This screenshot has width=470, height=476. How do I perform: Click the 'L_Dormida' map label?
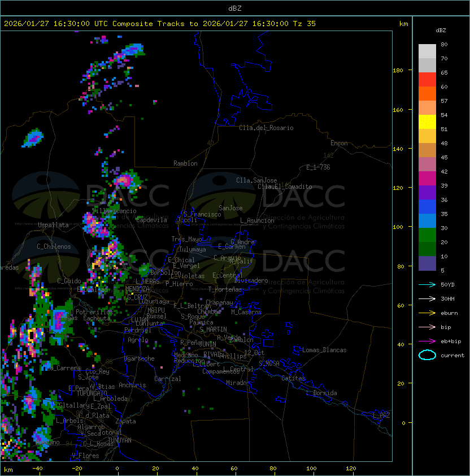pyautogui.click(x=321, y=393)
